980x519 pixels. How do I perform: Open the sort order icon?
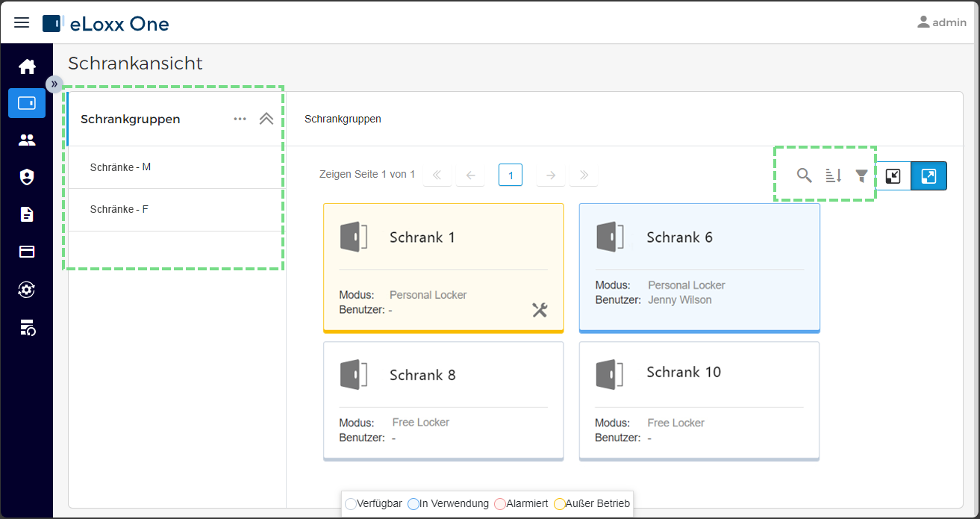point(833,175)
